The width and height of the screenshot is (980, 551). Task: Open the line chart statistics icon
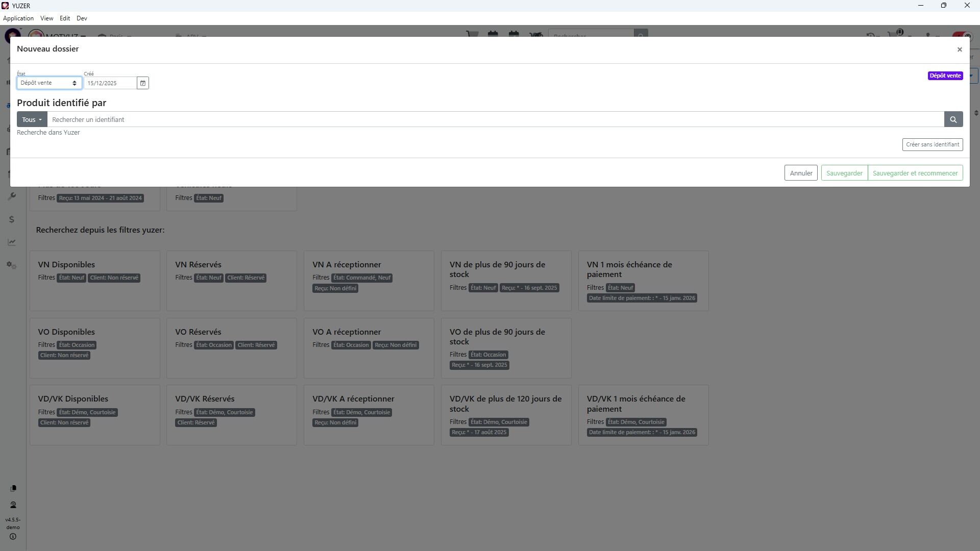[x=12, y=242]
